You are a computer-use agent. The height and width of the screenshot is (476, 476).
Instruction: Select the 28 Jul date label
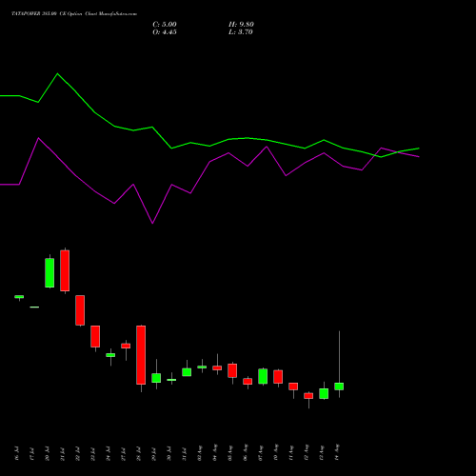[139, 453]
